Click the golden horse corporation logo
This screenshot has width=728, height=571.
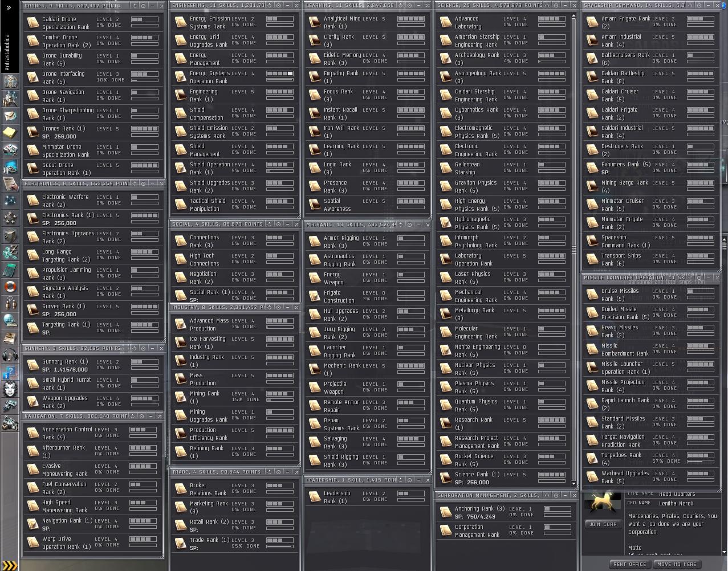coord(603,504)
